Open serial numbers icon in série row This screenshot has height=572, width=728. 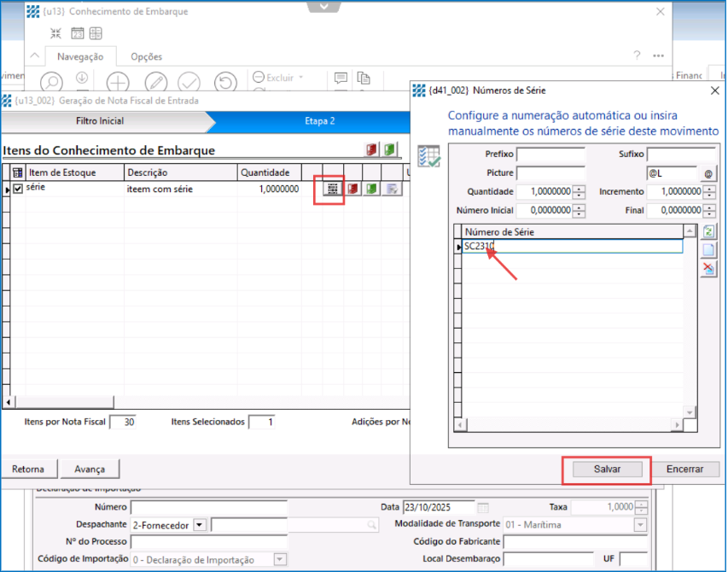pyautogui.click(x=333, y=189)
